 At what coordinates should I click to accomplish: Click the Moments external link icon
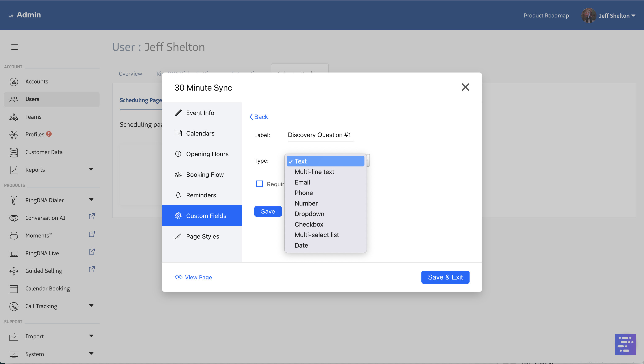pyautogui.click(x=92, y=234)
